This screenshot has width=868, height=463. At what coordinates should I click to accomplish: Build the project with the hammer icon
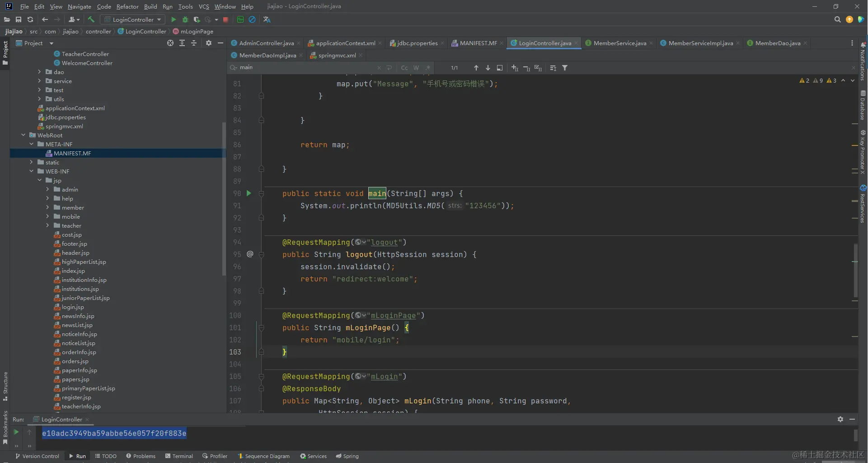pyautogui.click(x=91, y=19)
